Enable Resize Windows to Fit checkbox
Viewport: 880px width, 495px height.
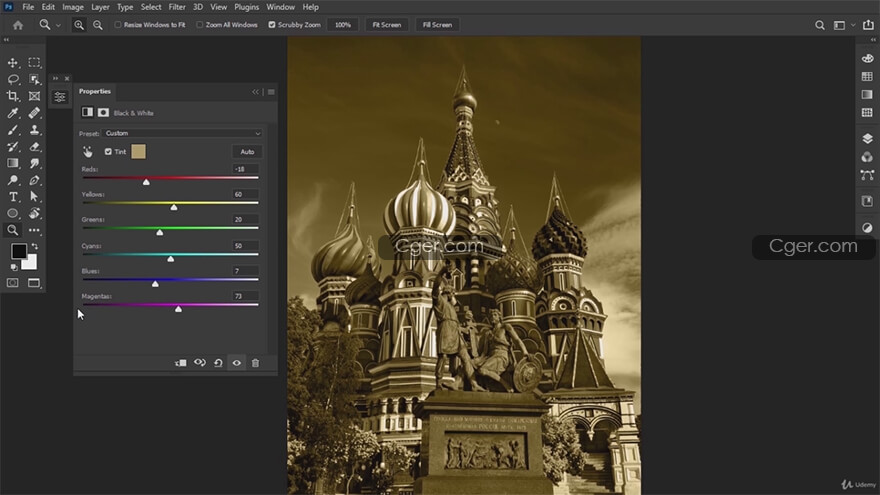[118, 25]
